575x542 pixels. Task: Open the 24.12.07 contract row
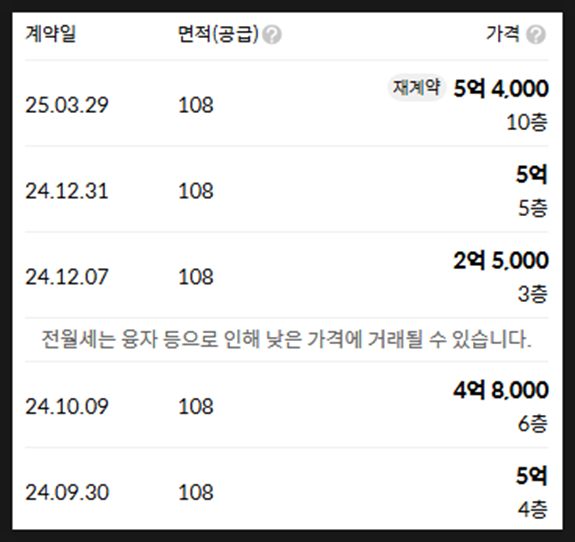click(x=287, y=275)
